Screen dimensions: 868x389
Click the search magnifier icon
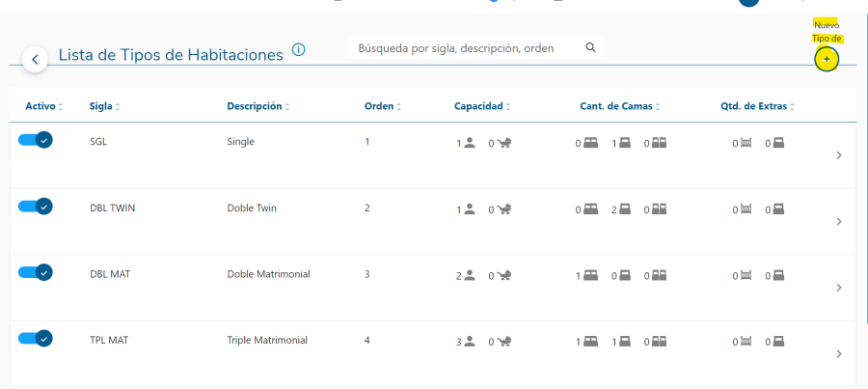click(590, 47)
